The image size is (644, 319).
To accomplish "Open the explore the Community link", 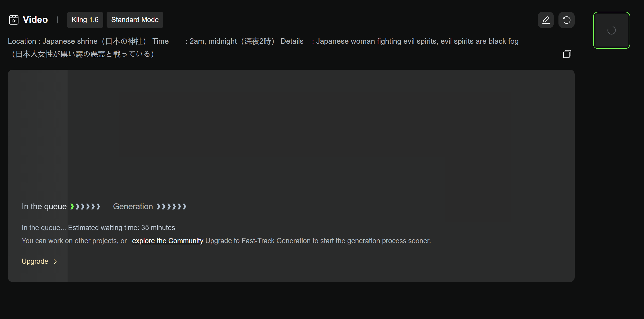I will coord(167,241).
